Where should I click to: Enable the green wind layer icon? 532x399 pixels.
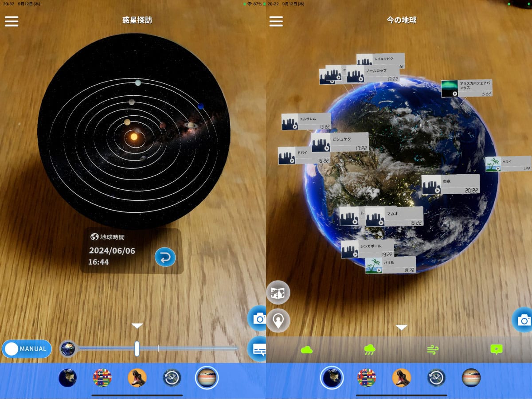(432, 350)
